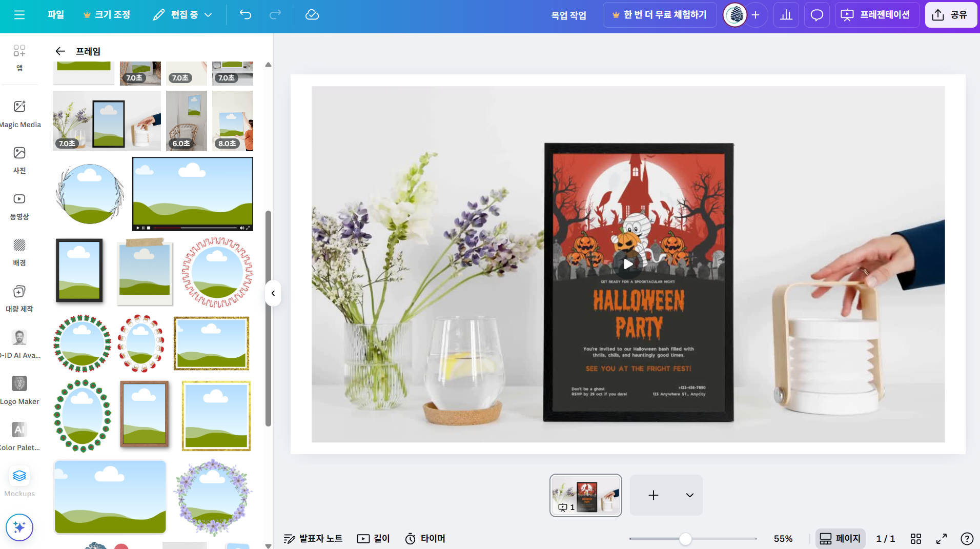Undo the last action
The height and width of the screenshot is (549, 980).
tap(246, 15)
